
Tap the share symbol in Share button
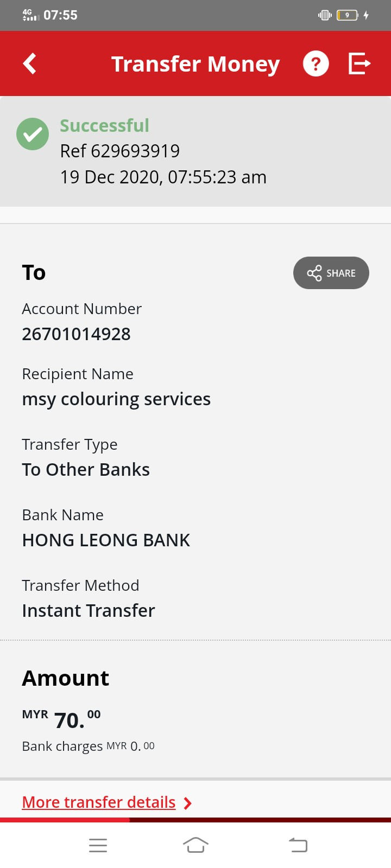click(x=314, y=273)
